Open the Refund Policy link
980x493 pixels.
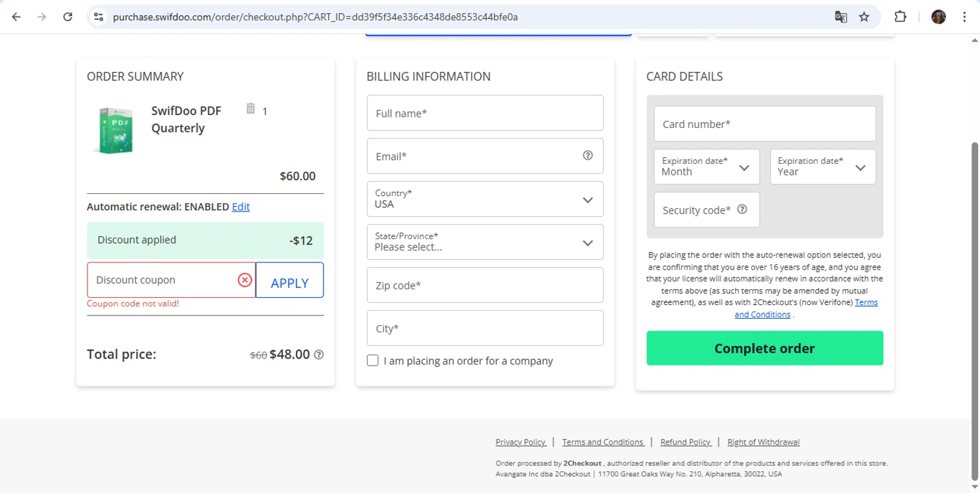point(686,442)
